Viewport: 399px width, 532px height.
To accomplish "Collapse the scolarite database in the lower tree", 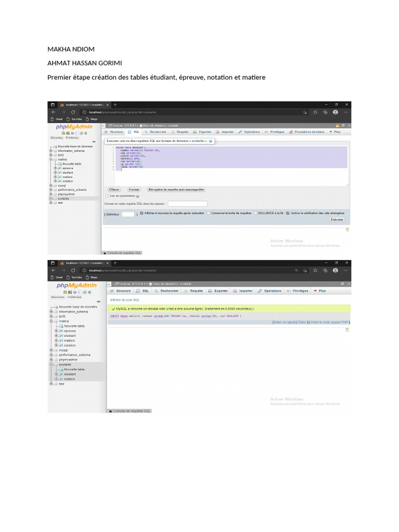I will (51, 365).
